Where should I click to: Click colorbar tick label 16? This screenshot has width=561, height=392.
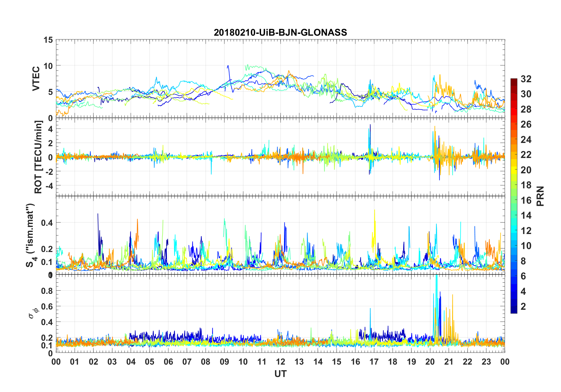tap(526, 200)
